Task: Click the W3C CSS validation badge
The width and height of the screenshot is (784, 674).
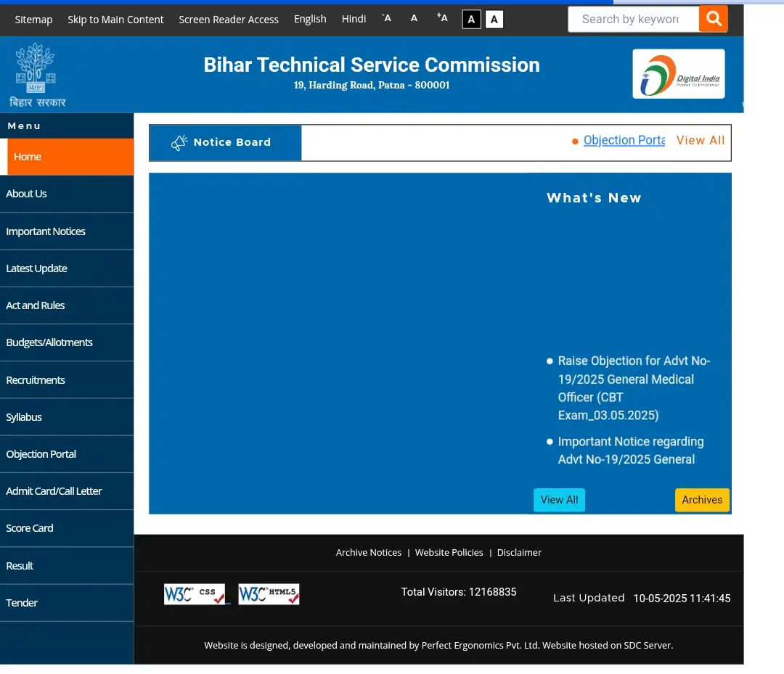Action: coord(195,594)
